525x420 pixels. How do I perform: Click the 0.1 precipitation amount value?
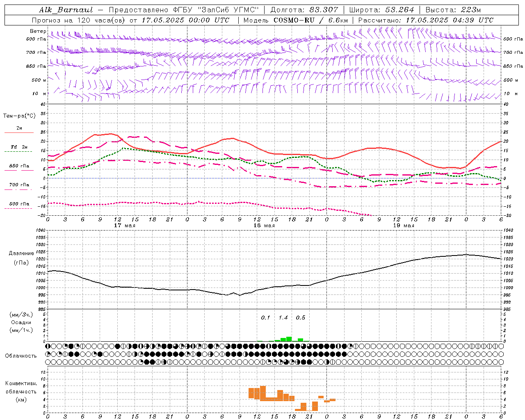point(266,317)
